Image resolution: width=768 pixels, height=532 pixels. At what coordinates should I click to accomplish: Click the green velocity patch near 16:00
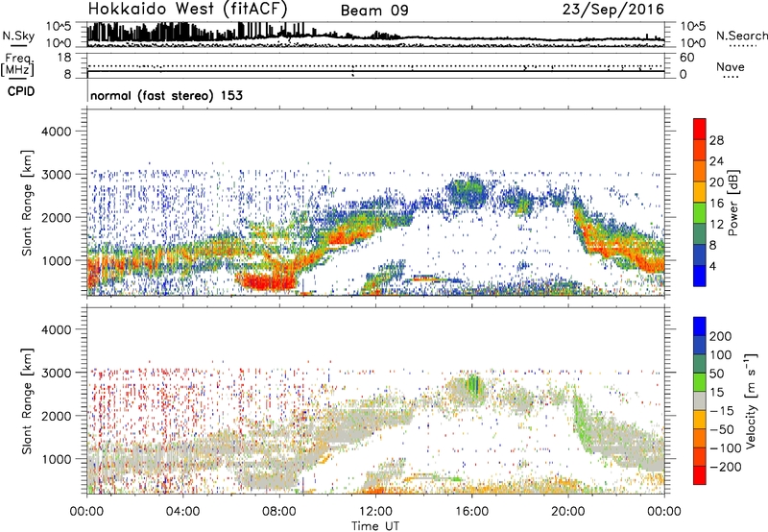pyautogui.click(x=473, y=383)
